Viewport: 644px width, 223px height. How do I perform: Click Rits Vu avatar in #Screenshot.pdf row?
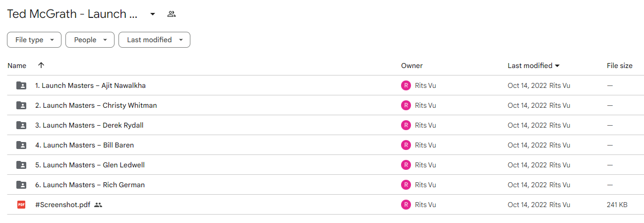406,205
